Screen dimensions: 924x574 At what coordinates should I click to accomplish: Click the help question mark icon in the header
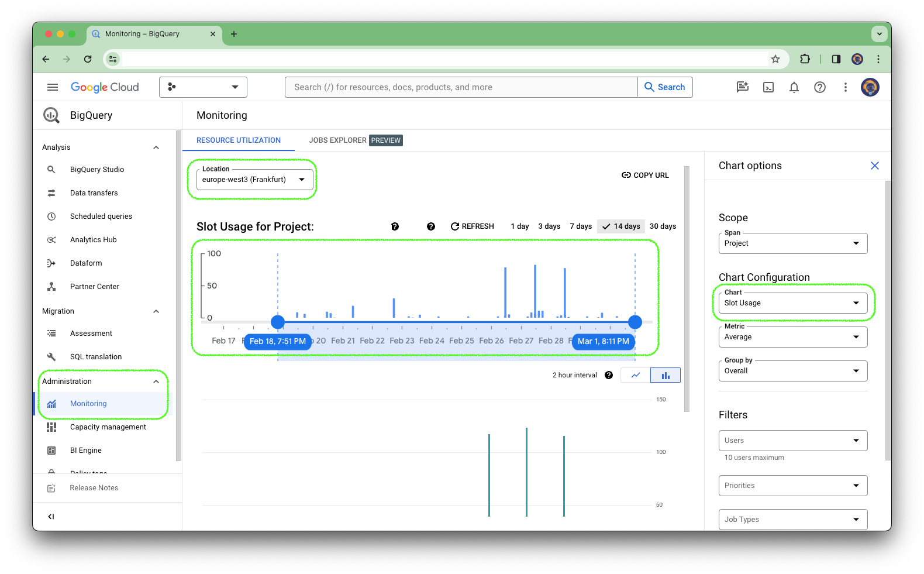coord(820,87)
